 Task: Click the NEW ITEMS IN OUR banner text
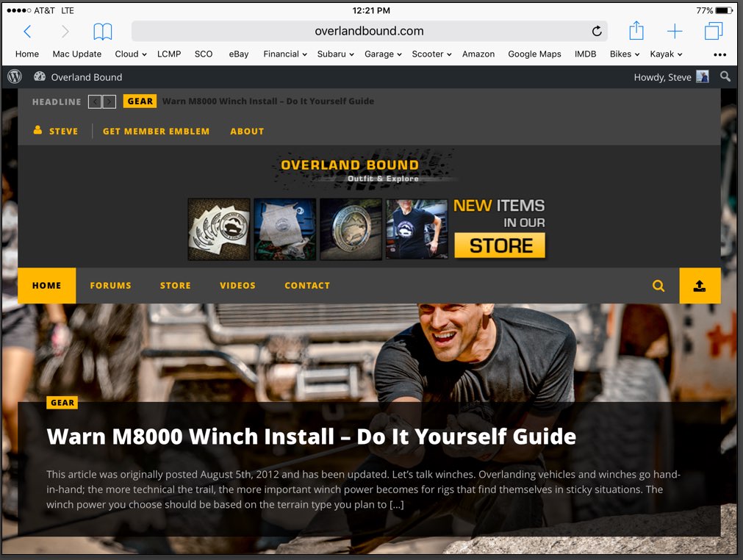500,213
